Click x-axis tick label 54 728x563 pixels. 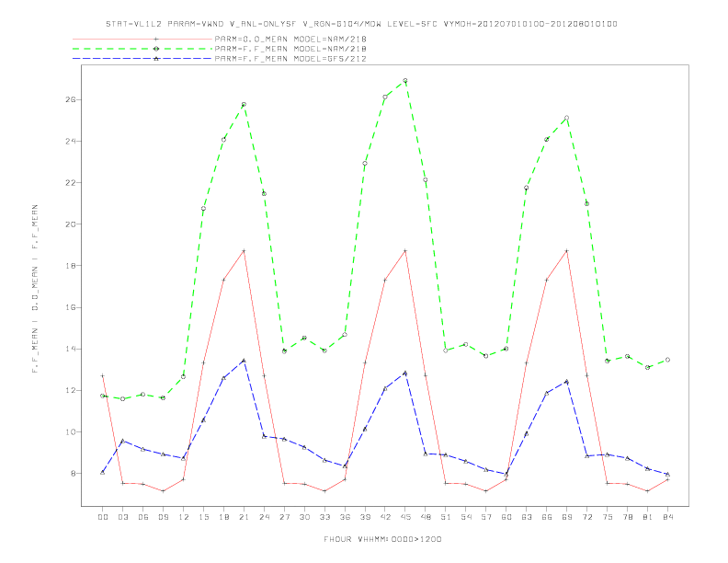466,517
